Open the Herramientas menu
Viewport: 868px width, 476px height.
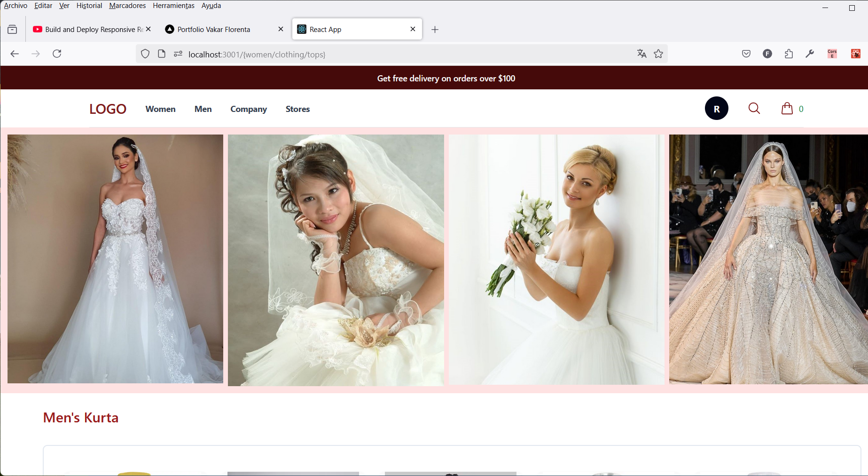[173, 6]
